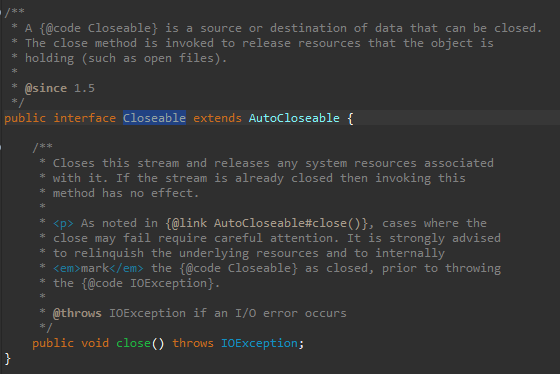Place the cursor on the interface keyword
The width and height of the screenshot is (560, 374).
point(85,118)
